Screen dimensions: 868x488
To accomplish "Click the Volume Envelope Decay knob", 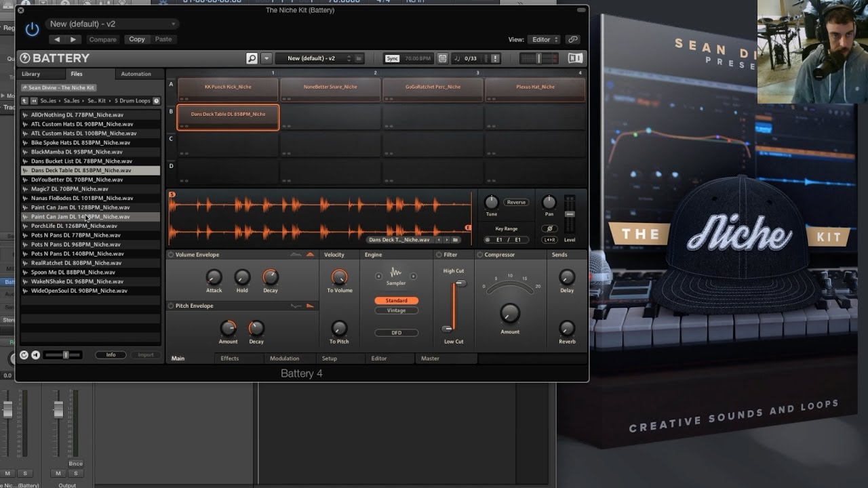I will (271, 277).
